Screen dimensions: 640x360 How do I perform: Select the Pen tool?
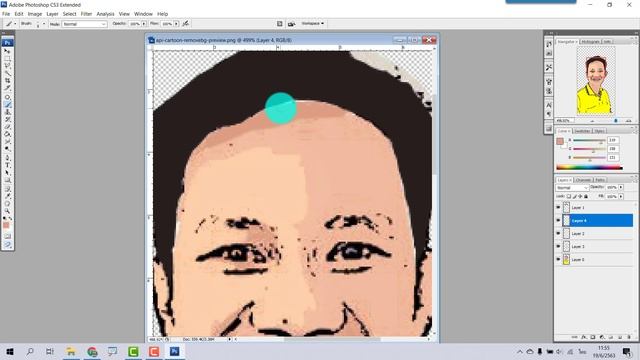point(7,158)
